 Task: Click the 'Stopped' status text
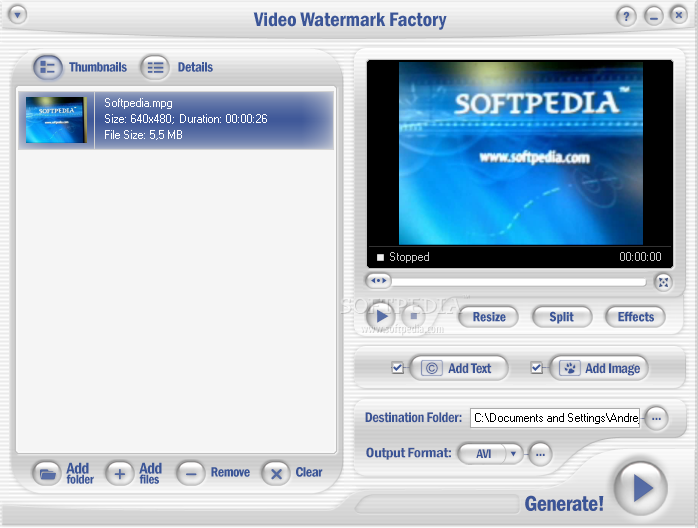pos(409,257)
